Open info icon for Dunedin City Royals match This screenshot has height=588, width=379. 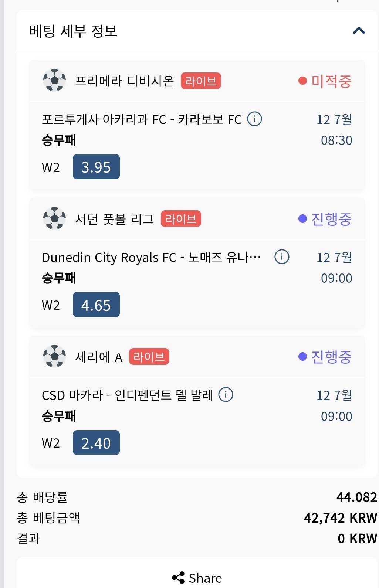(282, 256)
